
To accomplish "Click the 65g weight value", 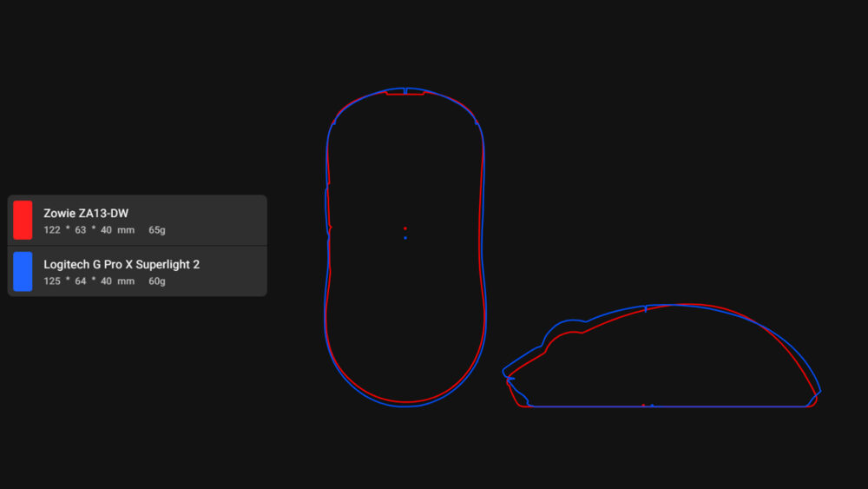I will pos(156,230).
